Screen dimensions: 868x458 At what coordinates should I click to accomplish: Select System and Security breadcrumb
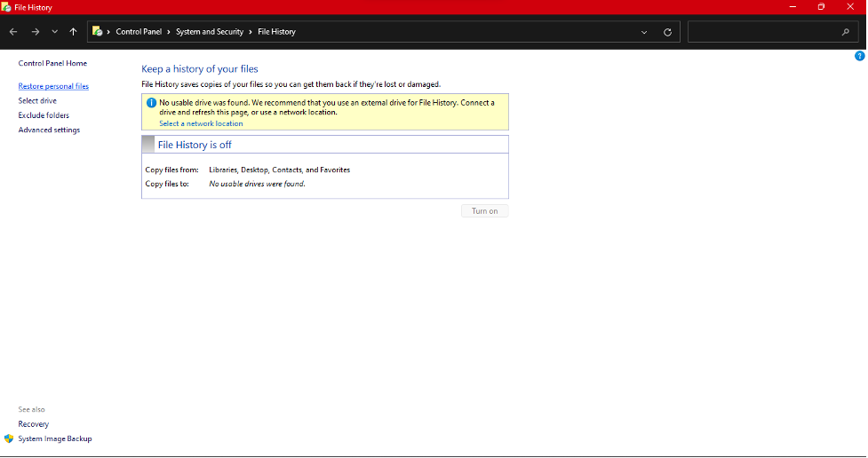(210, 32)
